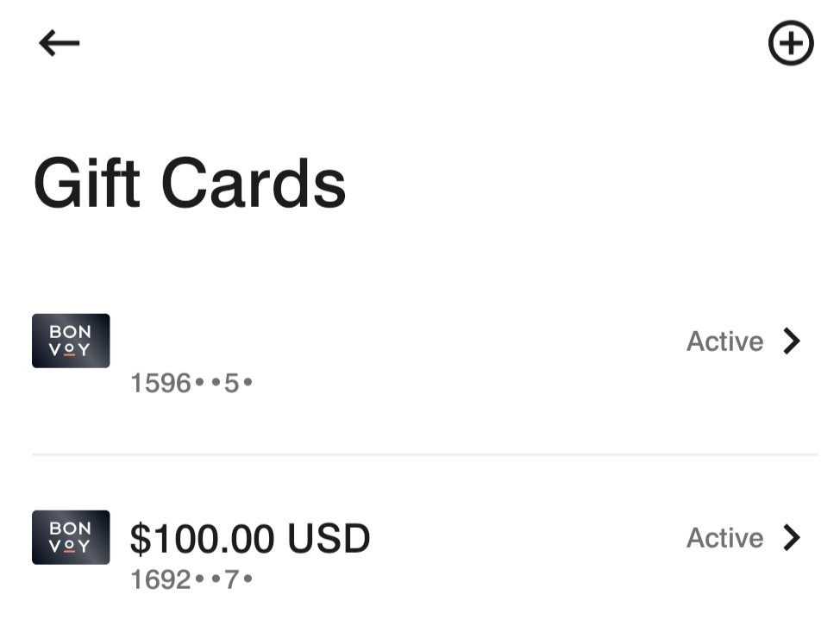Select the Bonvoy logo on the $100 card

coord(71,537)
